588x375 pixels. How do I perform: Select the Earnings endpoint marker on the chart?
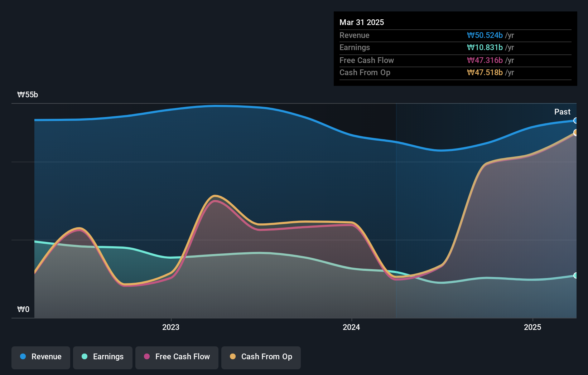coord(576,275)
